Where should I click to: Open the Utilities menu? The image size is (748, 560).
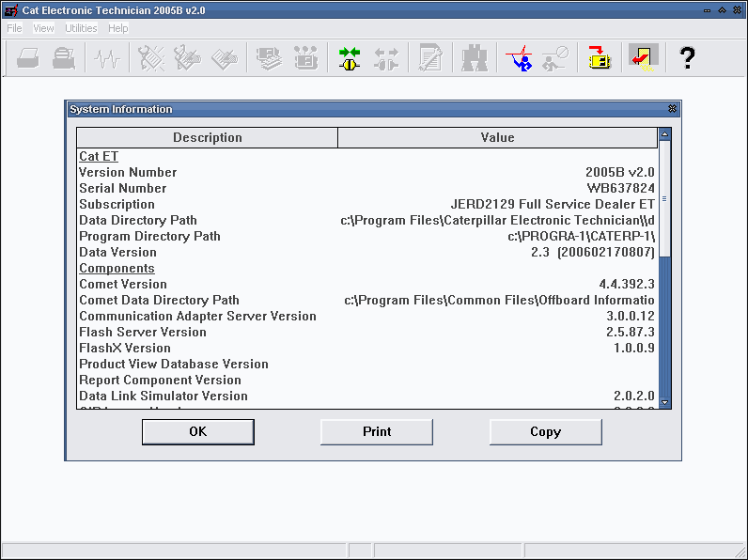coord(81,28)
